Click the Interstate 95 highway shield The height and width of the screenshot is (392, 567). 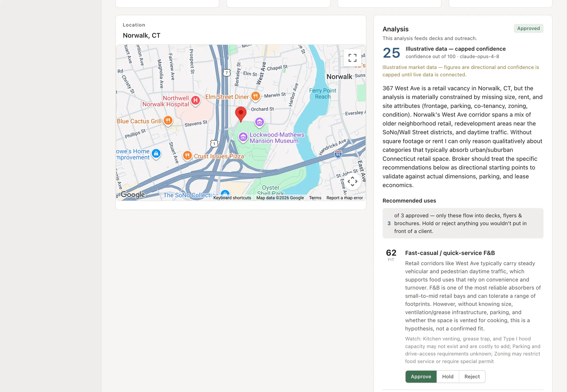(338, 154)
